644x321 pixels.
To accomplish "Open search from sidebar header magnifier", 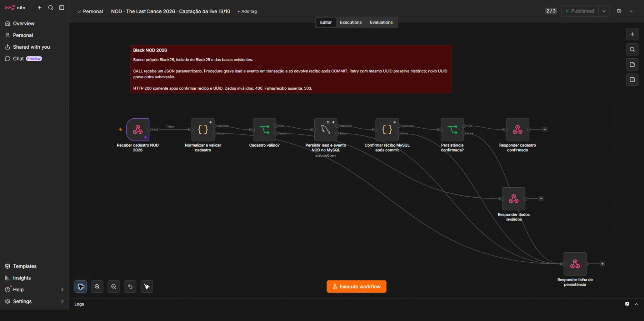I will [x=51, y=8].
